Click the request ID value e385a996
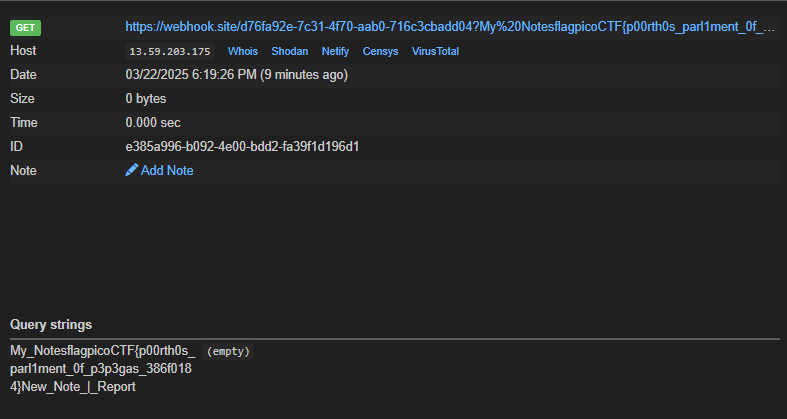Image resolution: width=787 pixels, height=419 pixels. 242,147
